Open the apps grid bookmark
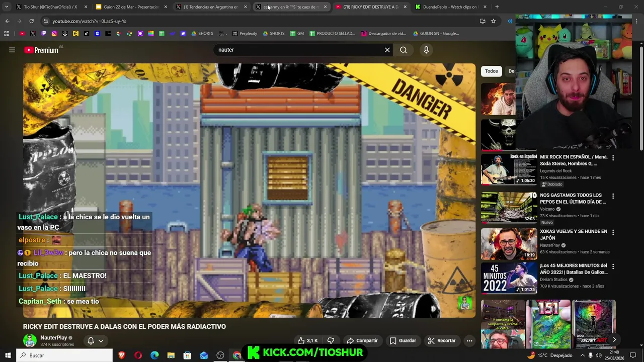 [x=7, y=34]
